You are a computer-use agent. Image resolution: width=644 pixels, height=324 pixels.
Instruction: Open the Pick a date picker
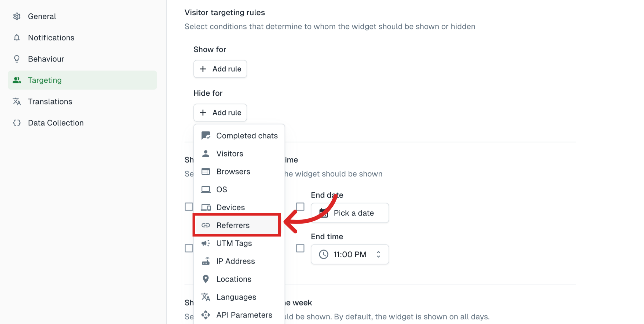(349, 213)
